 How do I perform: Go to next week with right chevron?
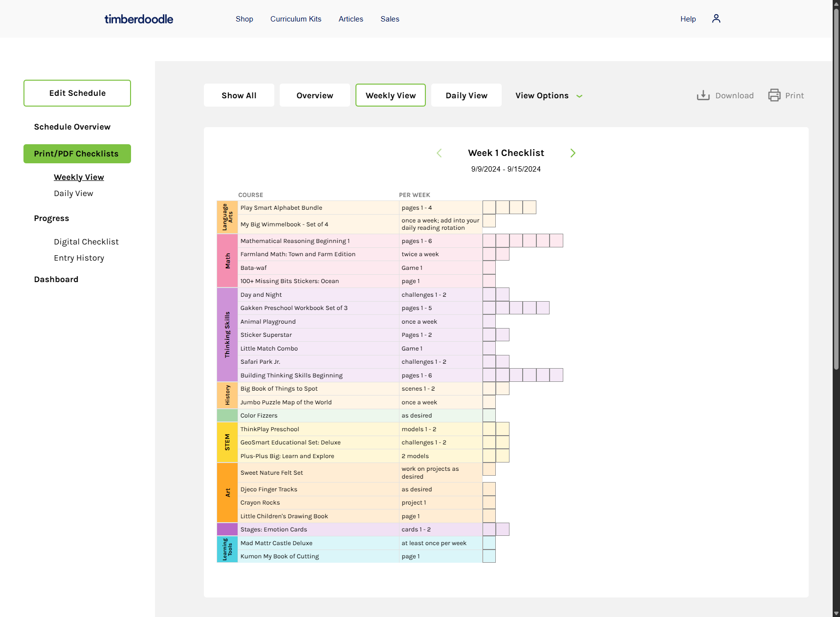(573, 153)
